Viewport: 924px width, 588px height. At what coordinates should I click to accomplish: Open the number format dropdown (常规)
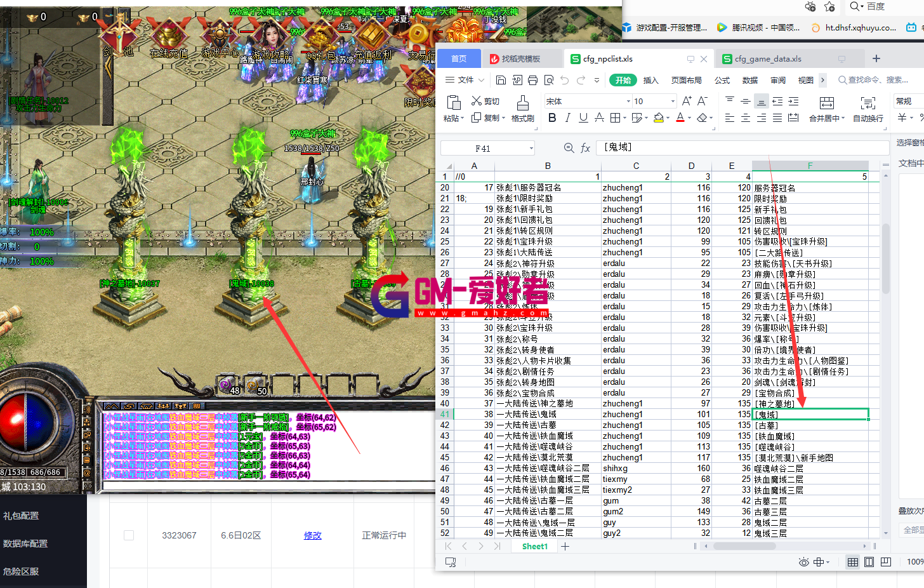(909, 102)
